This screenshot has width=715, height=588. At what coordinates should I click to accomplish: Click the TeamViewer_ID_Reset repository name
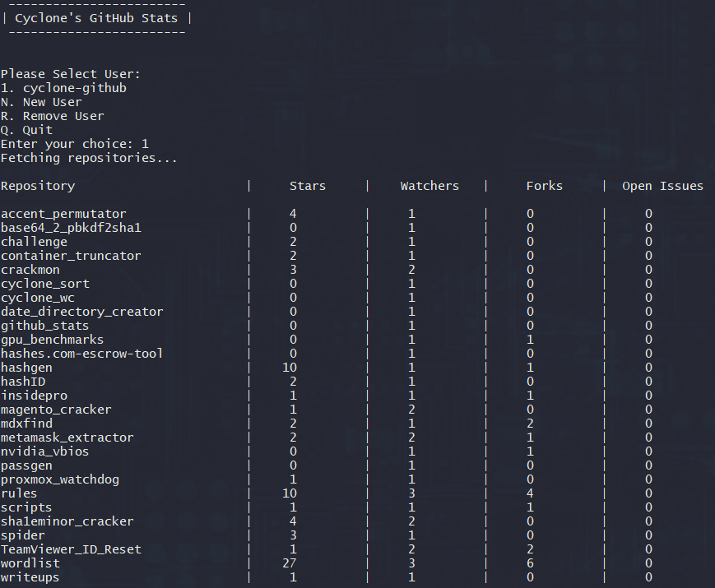point(71,549)
